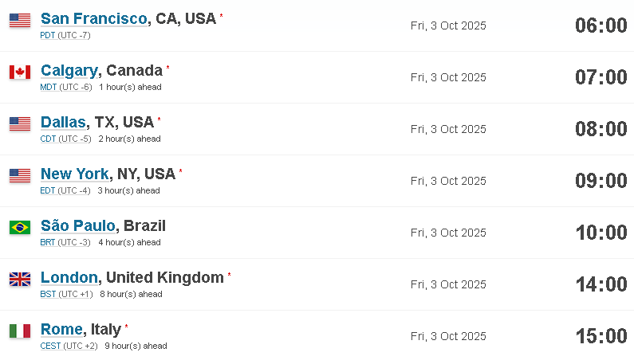Select the CDT (UTC -5) time zone link
634x364 pixels.
point(65,139)
